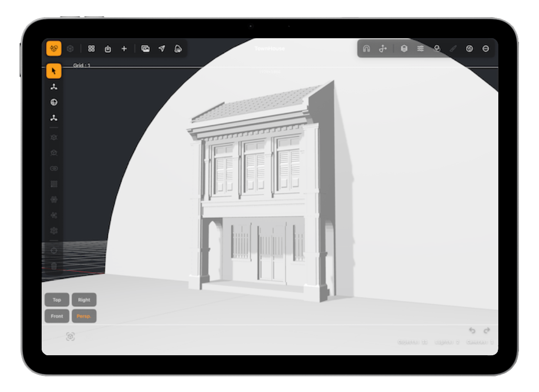Click the paper plane share icon
The image size is (539, 392).
(x=162, y=49)
